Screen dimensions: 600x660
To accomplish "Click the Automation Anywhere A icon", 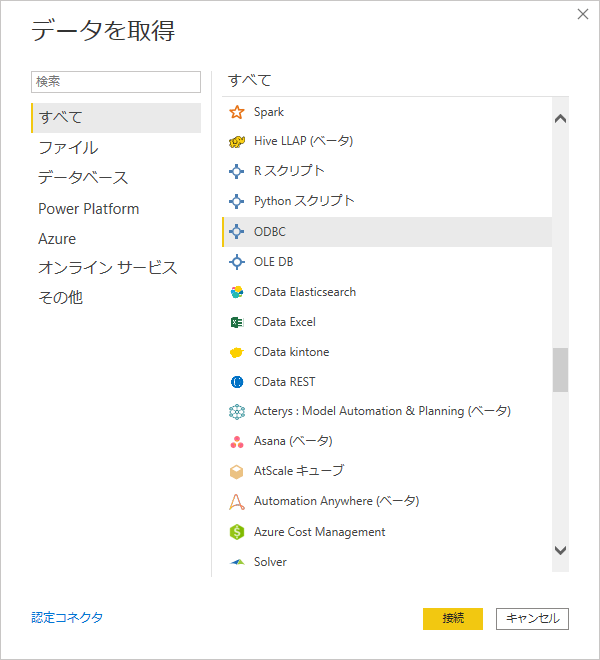I will coord(237,502).
